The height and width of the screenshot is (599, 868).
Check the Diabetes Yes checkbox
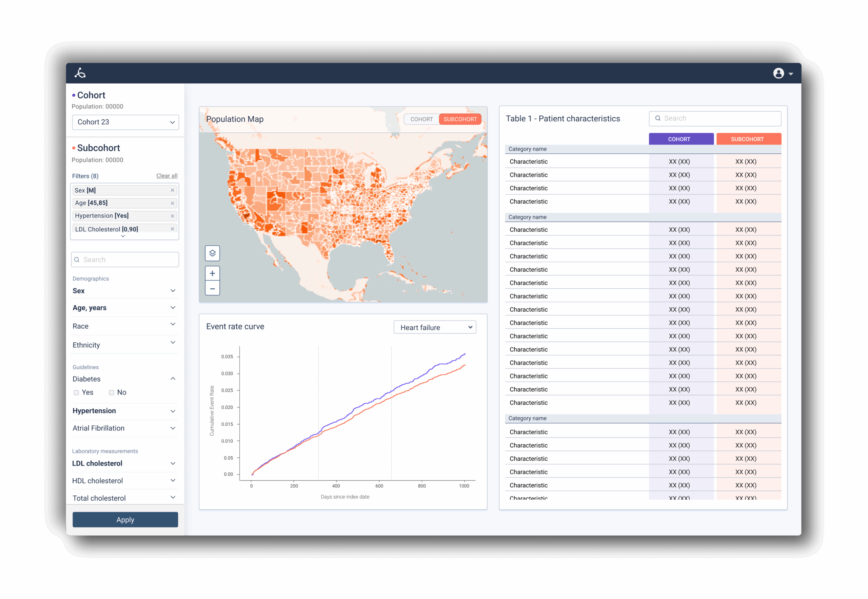pos(76,392)
